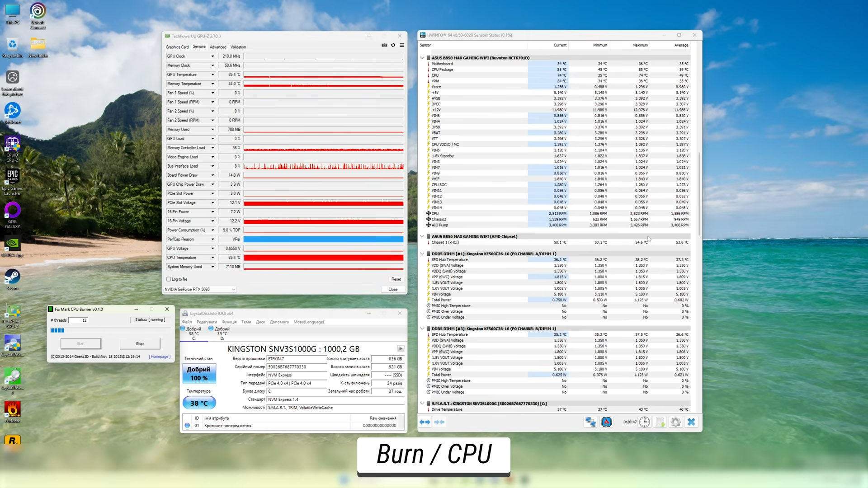Switch to the Advanced tab in GPU-Z
868x488 pixels.
pyautogui.click(x=218, y=47)
